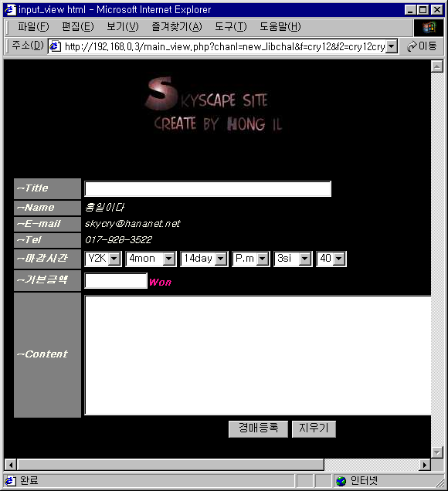448x491 pixels.
Task: Click the horizontal scrollbar right arrow
Action: pyautogui.click(x=425, y=465)
